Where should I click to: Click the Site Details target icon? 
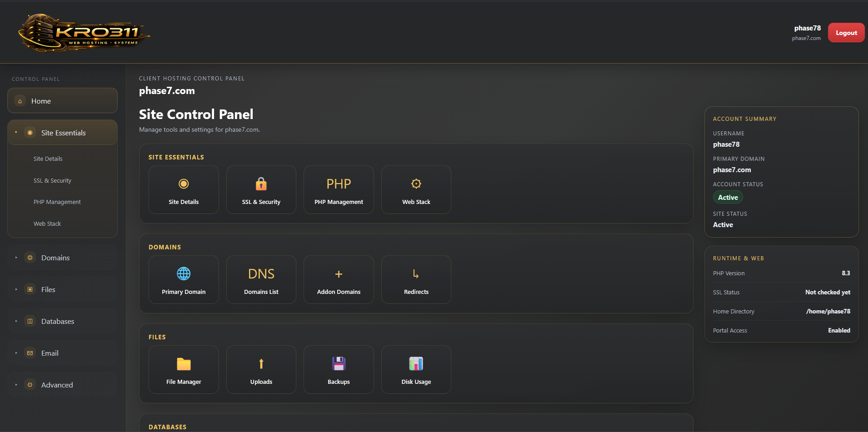coord(184,184)
